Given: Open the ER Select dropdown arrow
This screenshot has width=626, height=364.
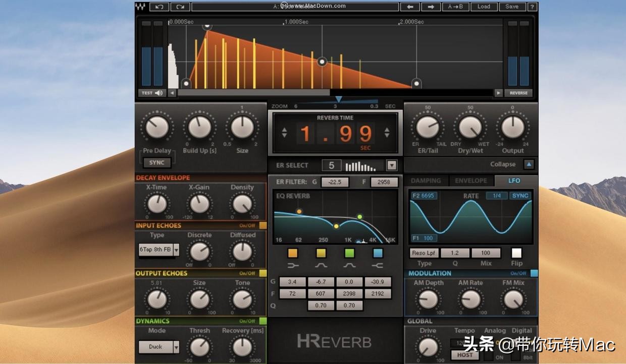Looking at the screenshot, I should click(x=392, y=165).
